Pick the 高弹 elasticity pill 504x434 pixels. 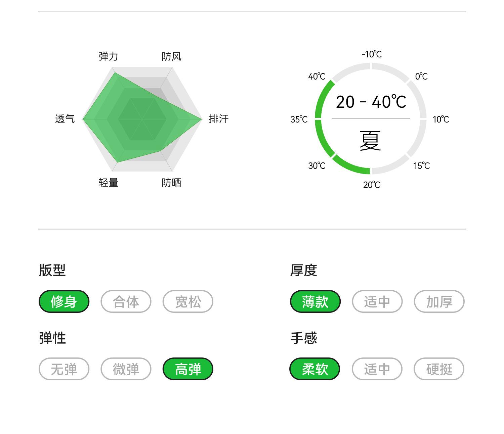pyautogui.click(x=188, y=369)
